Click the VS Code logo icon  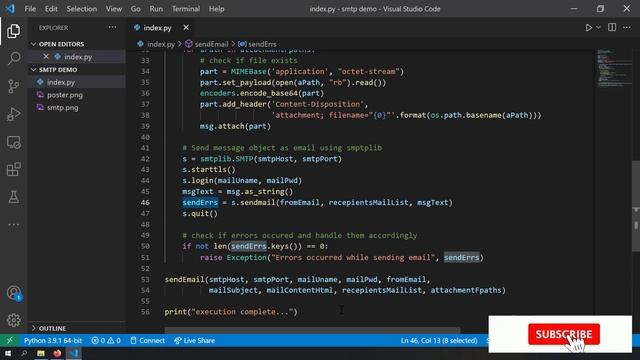tap(10, 9)
